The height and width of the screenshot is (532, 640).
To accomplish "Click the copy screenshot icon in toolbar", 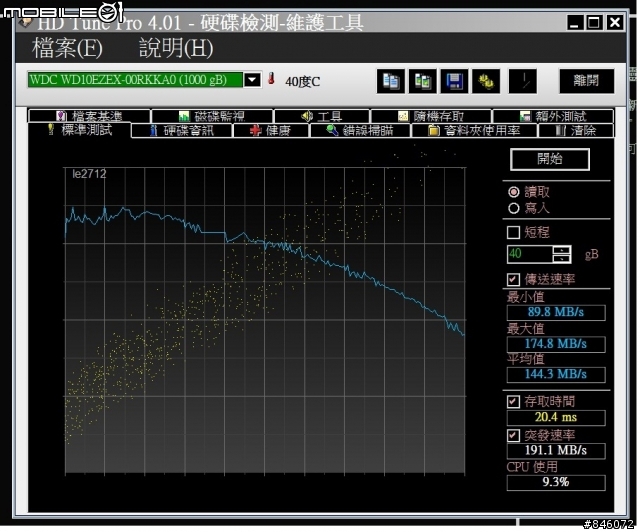I will click(422, 81).
